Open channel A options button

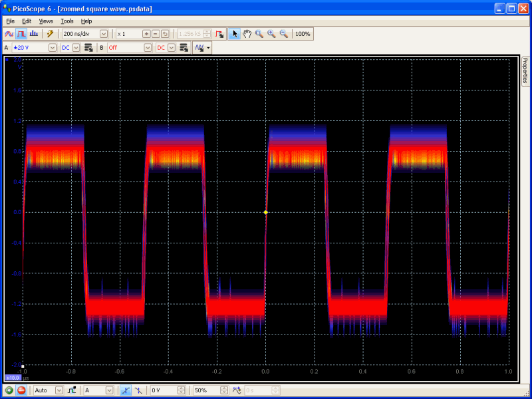tap(88, 48)
